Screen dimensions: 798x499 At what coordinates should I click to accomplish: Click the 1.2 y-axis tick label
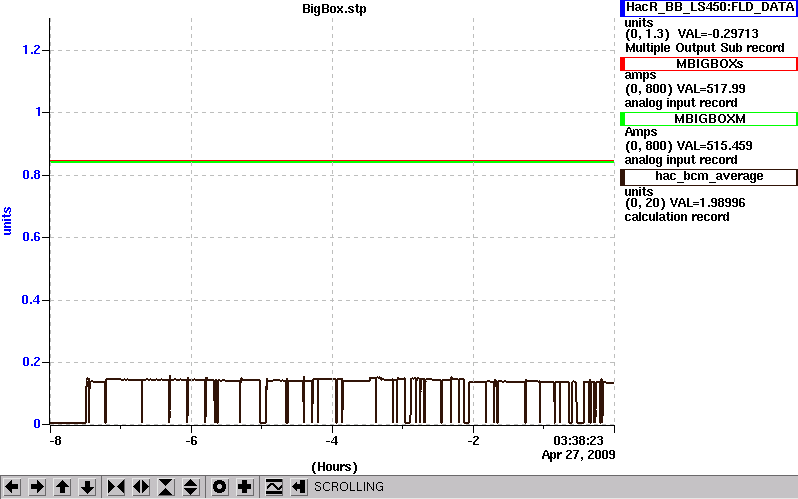(x=31, y=49)
